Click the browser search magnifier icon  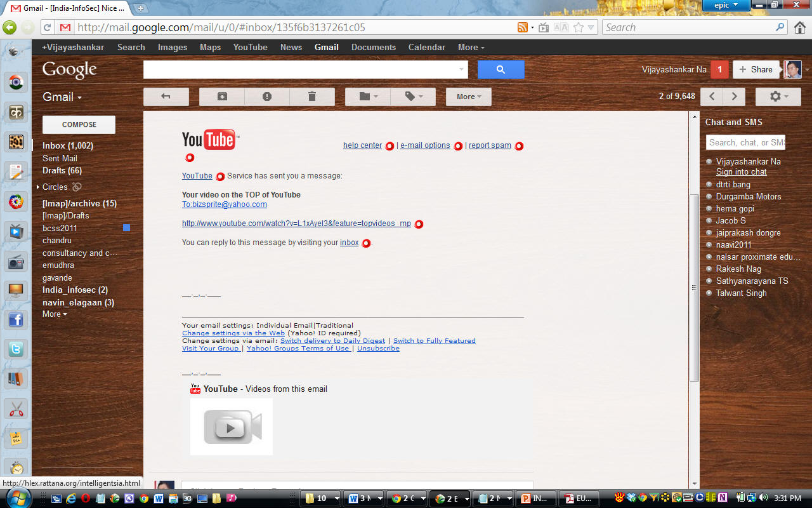point(780,27)
